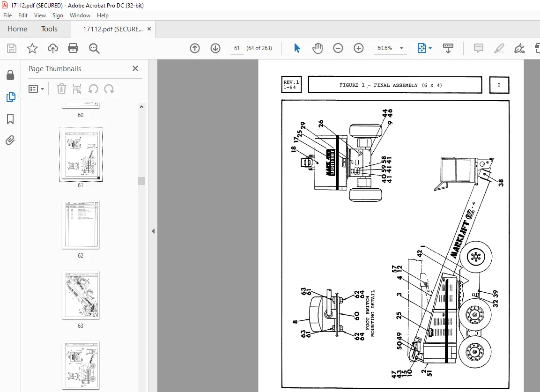The height and width of the screenshot is (392, 540).
Task: View security lock settings
Action: pos(10,75)
